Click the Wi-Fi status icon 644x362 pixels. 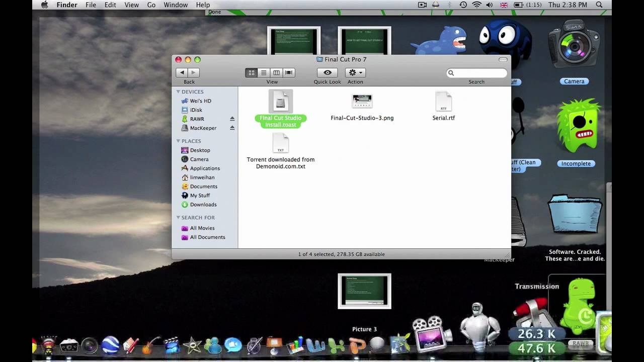(x=476, y=5)
